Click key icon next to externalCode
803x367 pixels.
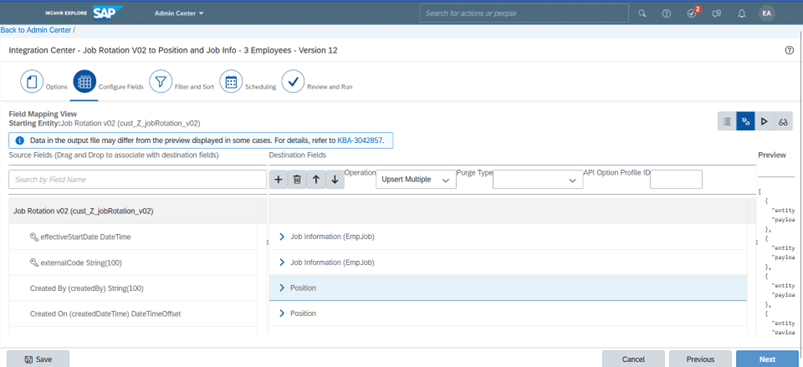[x=34, y=263]
